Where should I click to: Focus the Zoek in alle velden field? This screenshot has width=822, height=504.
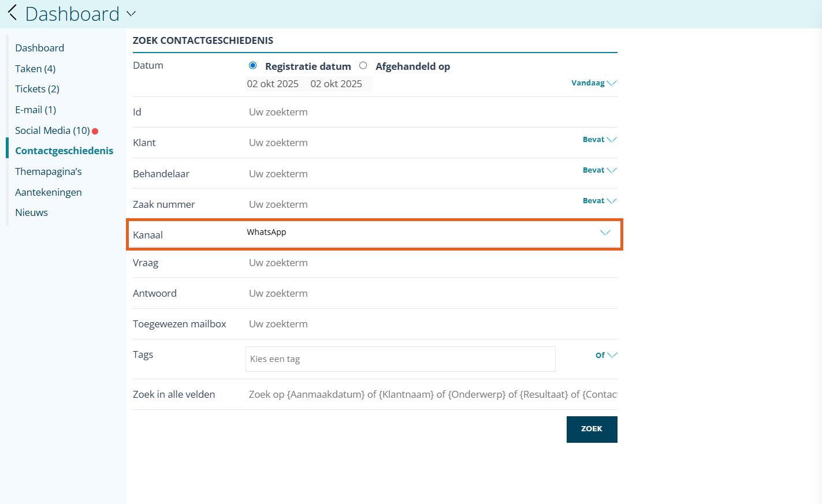point(432,394)
